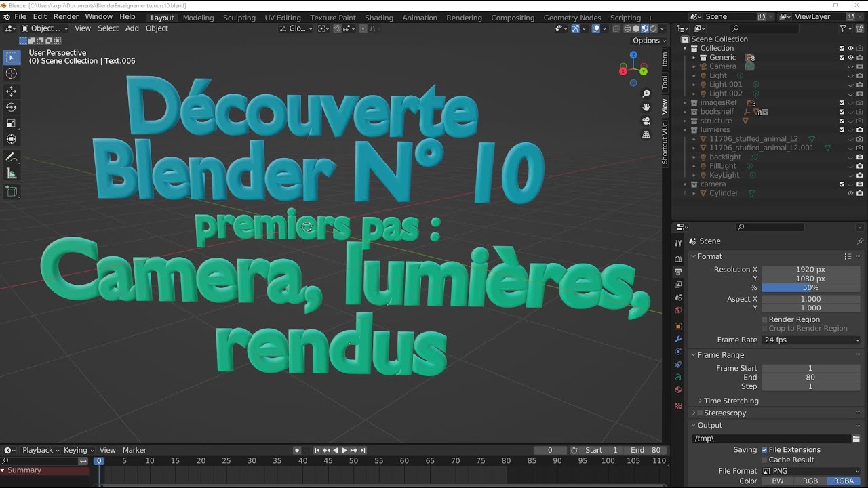Select the Move tool
This screenshot has height=488, width=868.
pos(12,91)
